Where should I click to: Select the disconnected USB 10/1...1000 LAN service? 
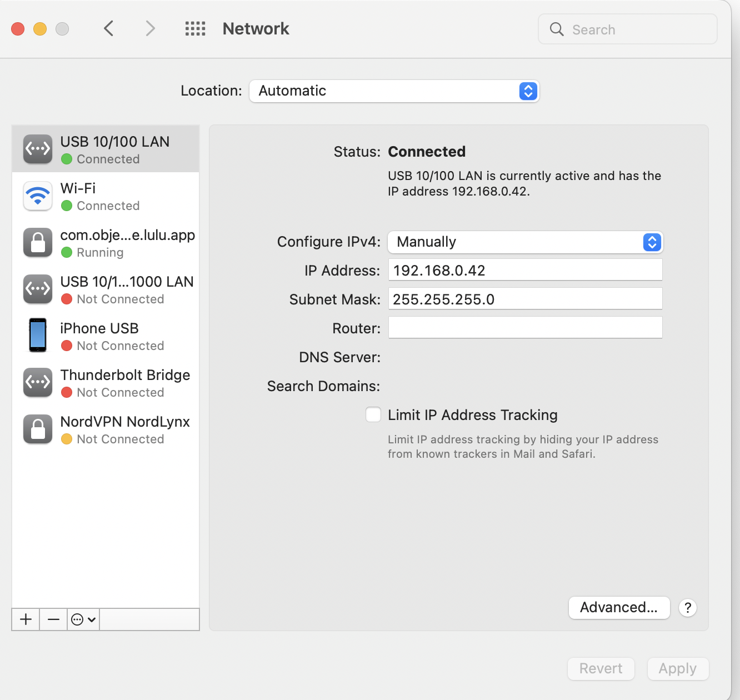[37, 289]
